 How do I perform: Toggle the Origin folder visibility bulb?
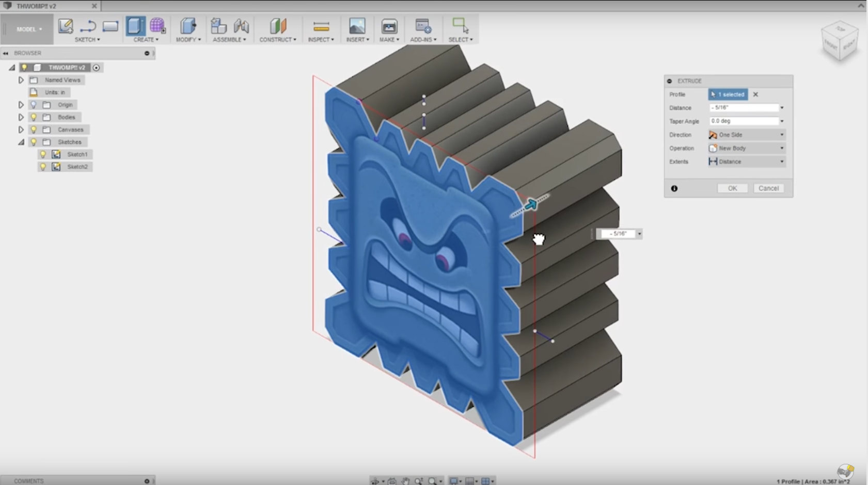tap(34, 105)
